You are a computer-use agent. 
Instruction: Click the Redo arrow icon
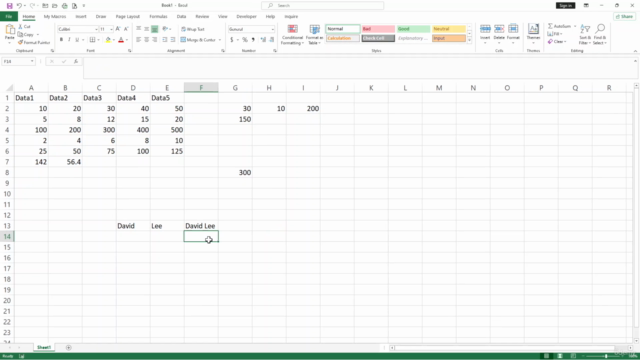point(32,6)
